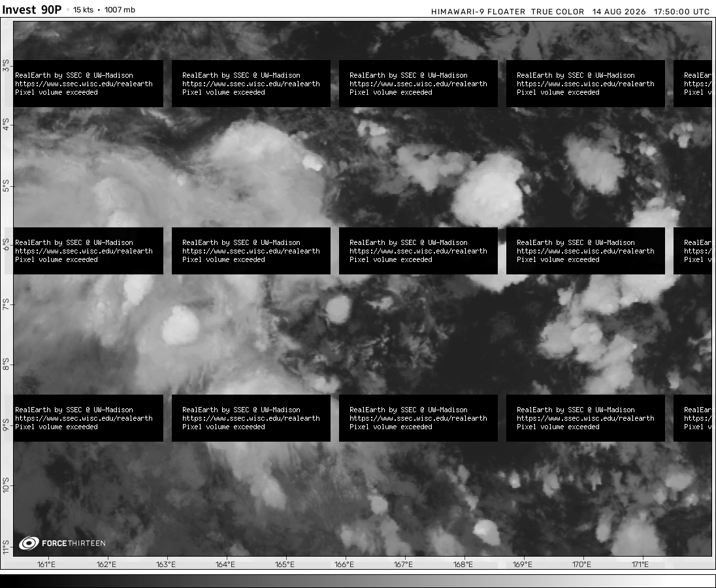Click the 170°E longitude label
This screenshot has height=588, width=716.
(581, 564)
